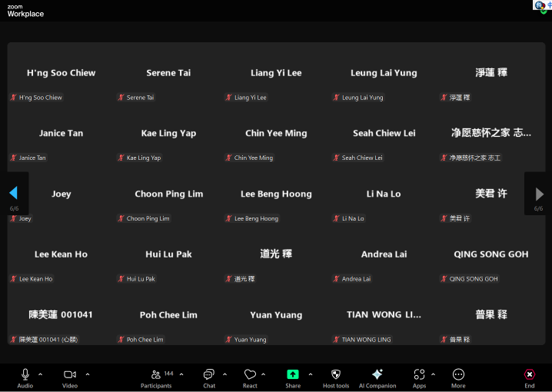552x392 pixels.
Task: Open the More options ellipsis
Action: tap(458, 374)
